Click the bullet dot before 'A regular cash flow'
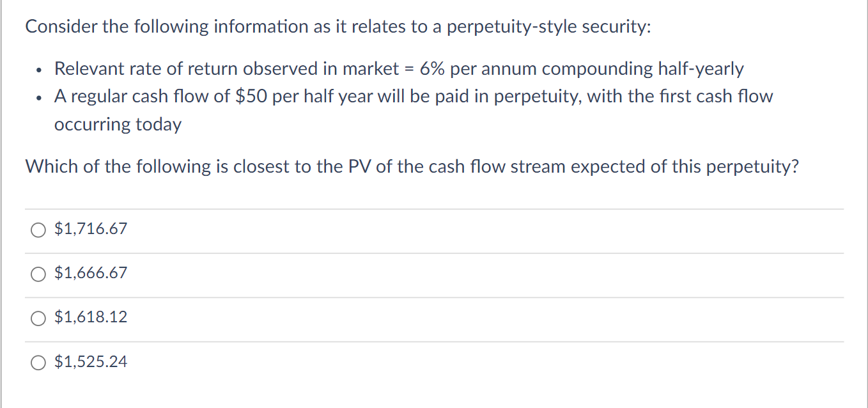Screen dimensions: 868x408 click(x=39, y=98)
